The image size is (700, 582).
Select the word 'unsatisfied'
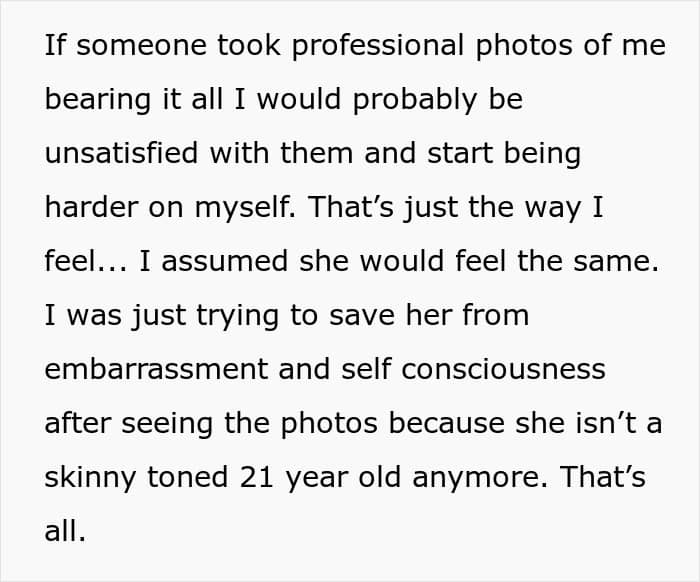121,153
